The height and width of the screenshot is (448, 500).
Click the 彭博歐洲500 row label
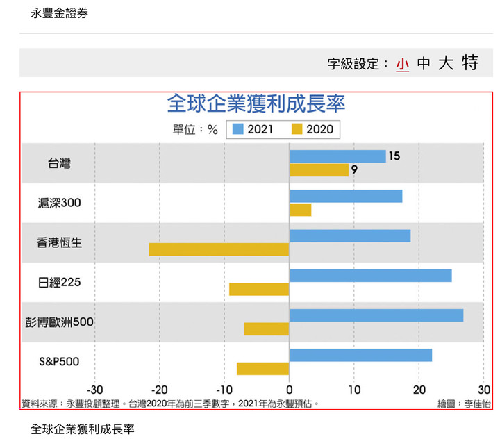pyautogui.click(x=59, y=322)
